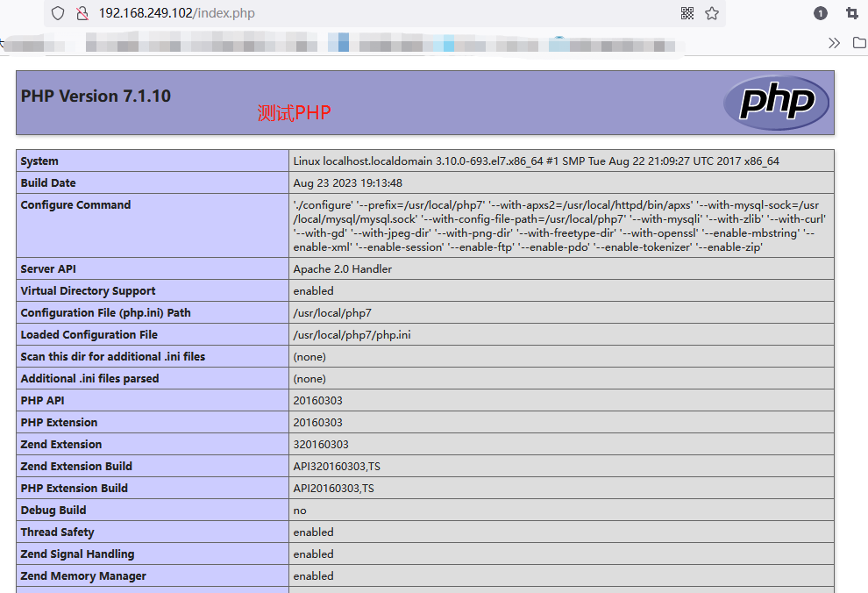This screenshot has width=868, height=593.
Task: Click Zend Extension Build label
Action: click(76, 466)
